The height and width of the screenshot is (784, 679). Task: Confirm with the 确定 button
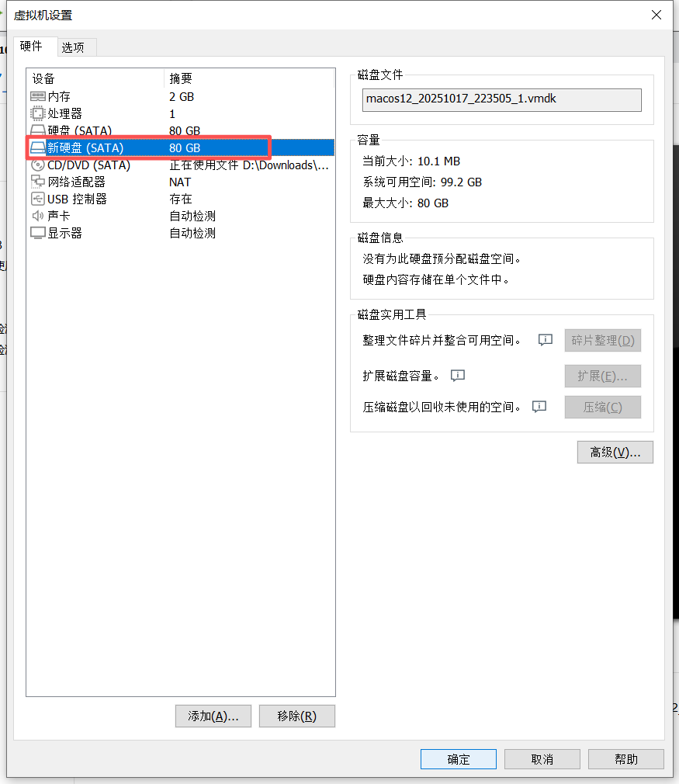[459, 759]
